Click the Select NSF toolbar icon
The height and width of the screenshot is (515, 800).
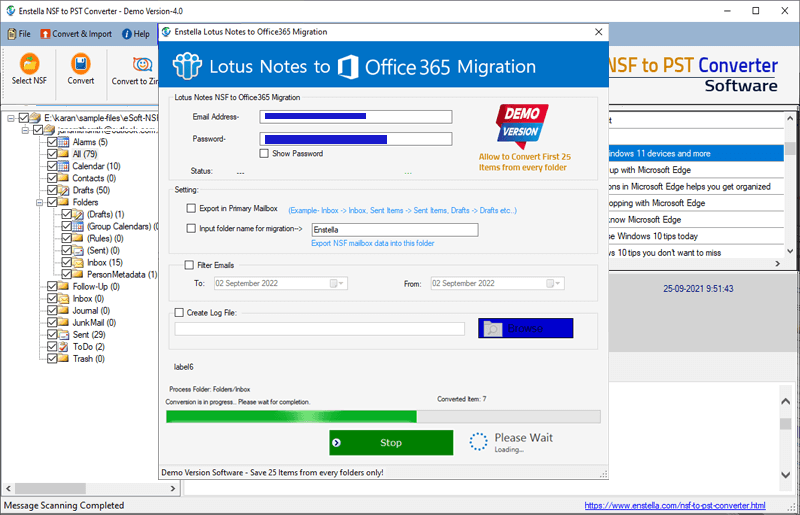pyautogui.click(x=29, y=64)
